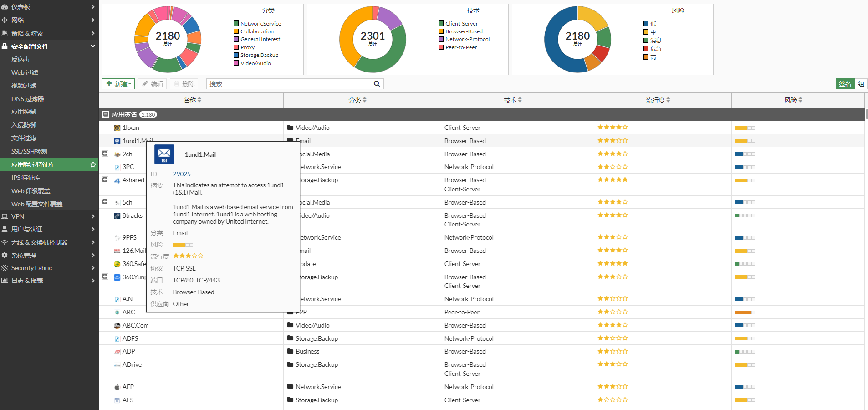
Task: Expand the 2ch row
Action: 105,154
